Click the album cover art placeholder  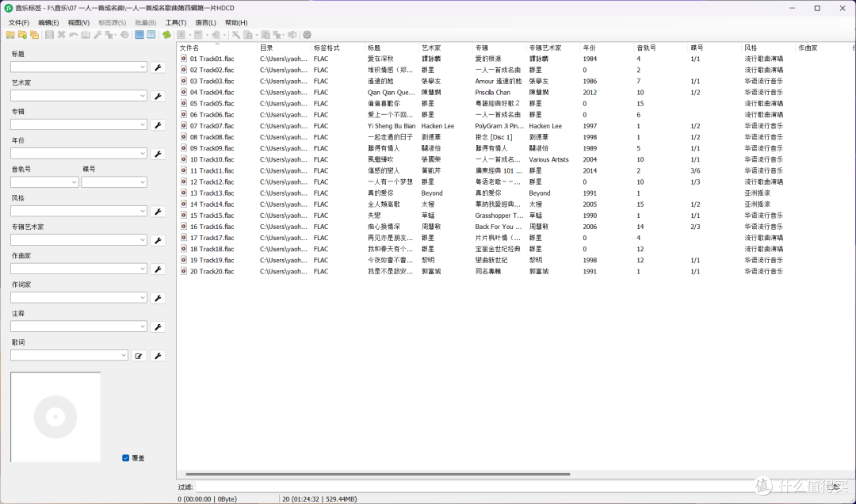[55, 417]
